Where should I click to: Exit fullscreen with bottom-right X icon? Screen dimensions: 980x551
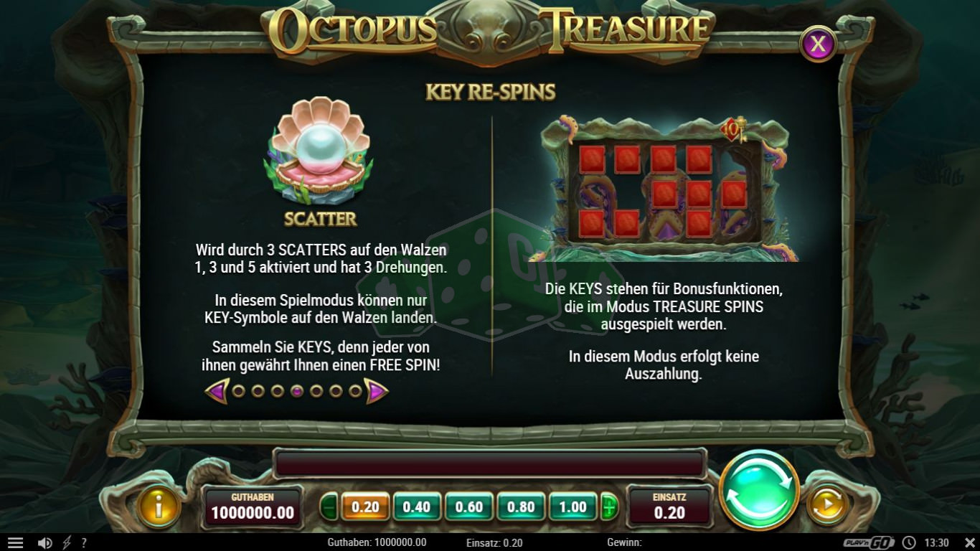(x=969, y=542)
